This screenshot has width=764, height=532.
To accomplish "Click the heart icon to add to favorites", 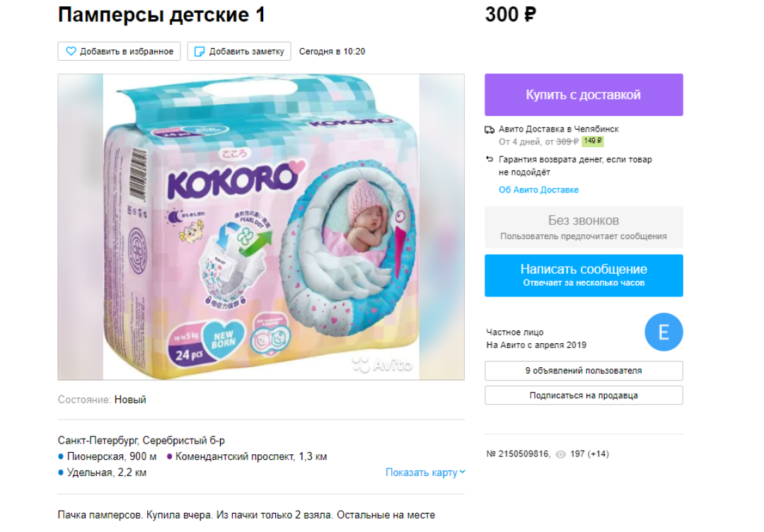I will (71, 52).
